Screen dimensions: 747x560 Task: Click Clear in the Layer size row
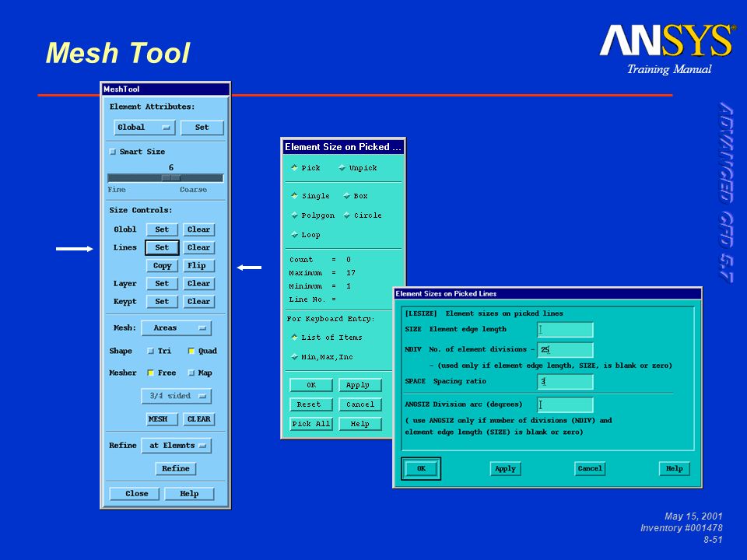(198, 283)
